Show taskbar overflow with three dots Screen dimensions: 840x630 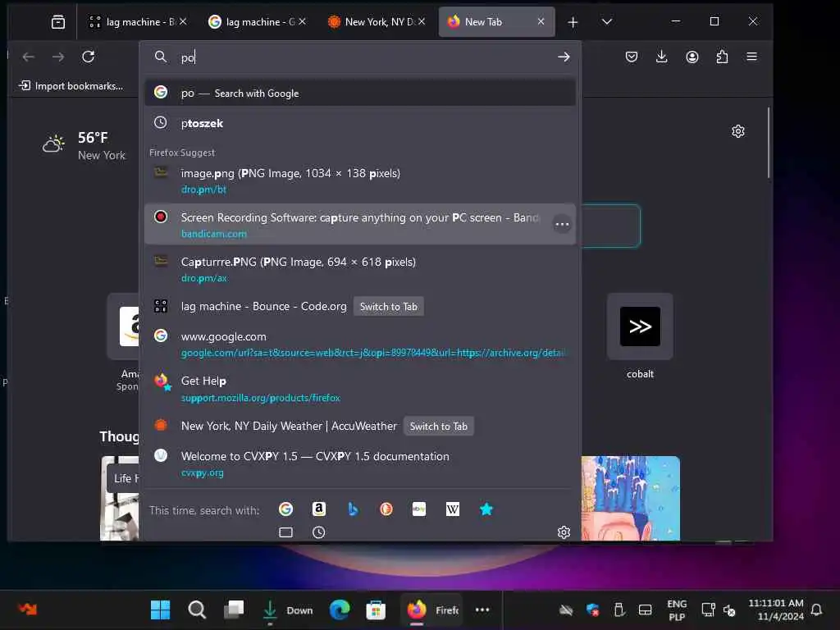click(x=482, y=609)
